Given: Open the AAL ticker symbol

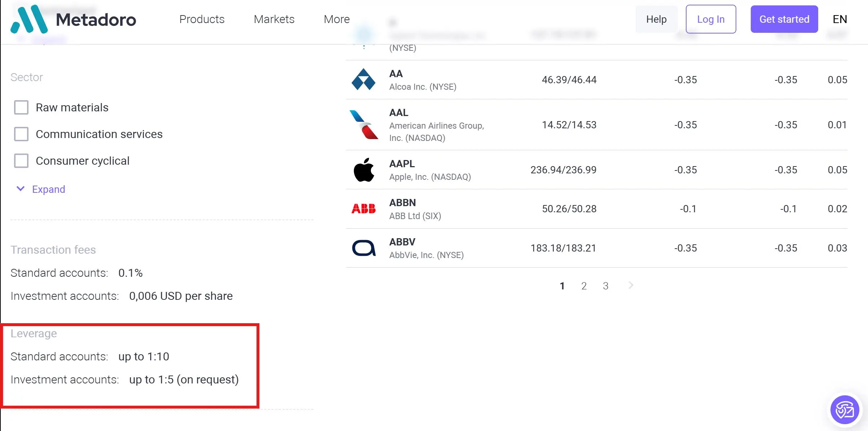Looking at the screenshot, I should [399, 112].
